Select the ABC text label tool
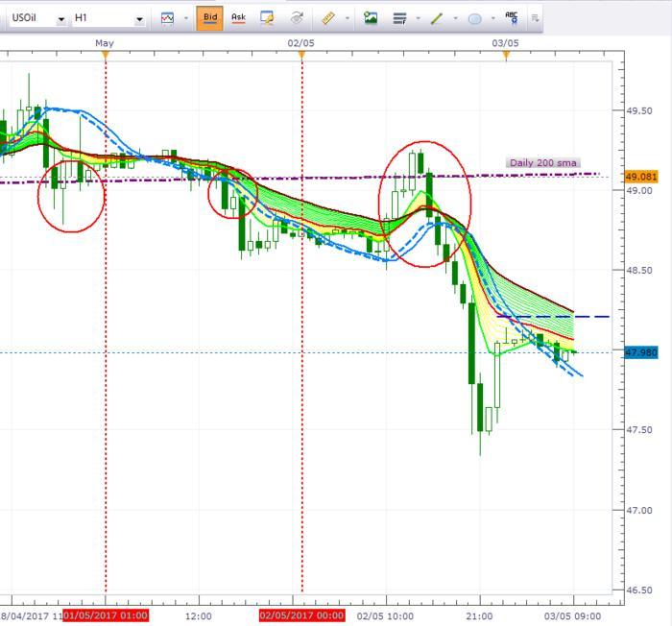 (x=512, y=18)
